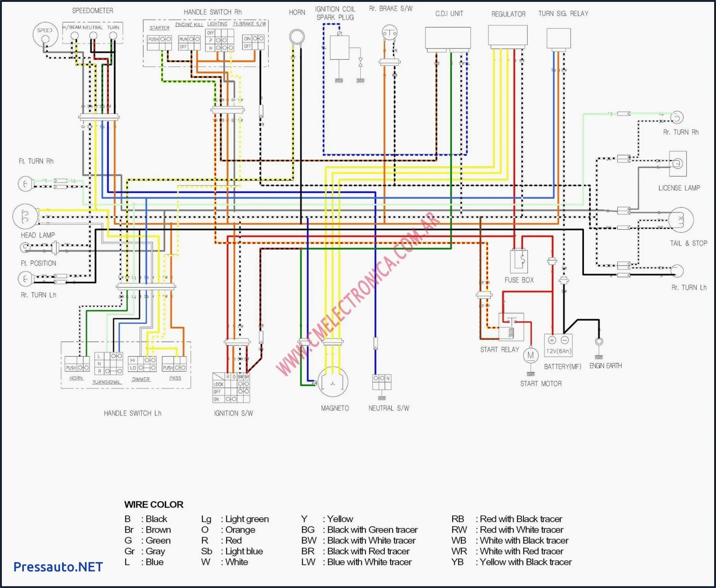Click the IGNITION COIL SPARK PLUG label
Screen dimensions: 716x588
coord(335,13)
